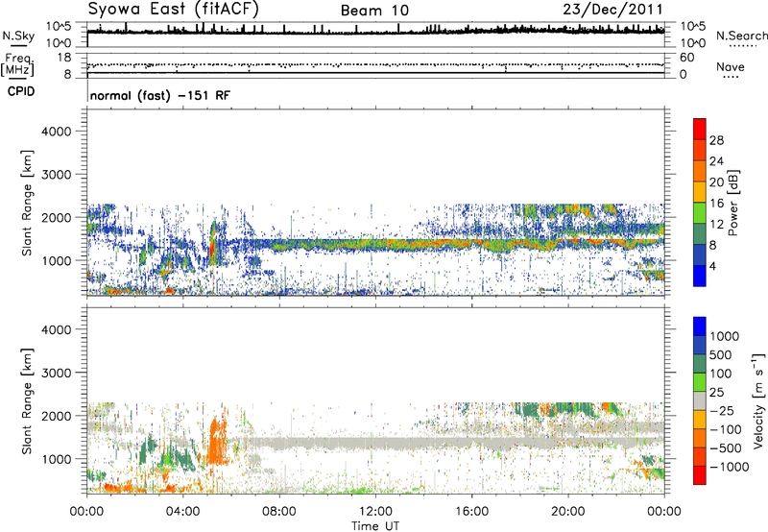The height and width of the screenshot is (532, 768).
Task: Click the '16:00' time tick label
Action: (x=471, y=512)
